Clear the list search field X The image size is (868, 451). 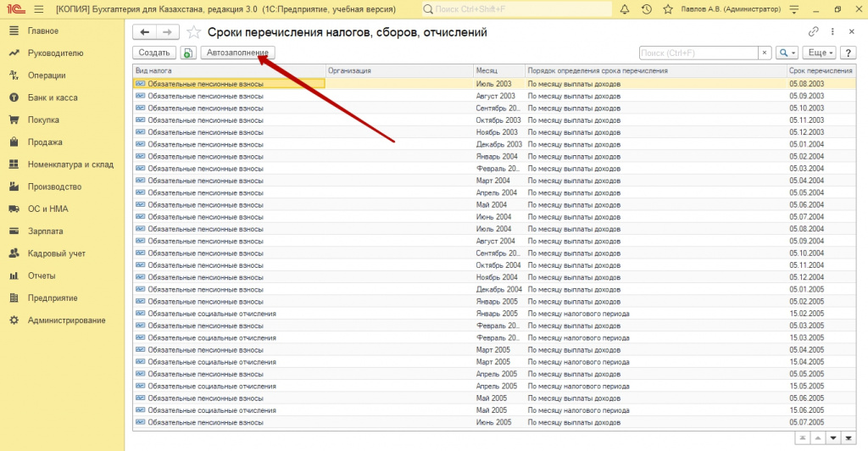click(765, 53)
